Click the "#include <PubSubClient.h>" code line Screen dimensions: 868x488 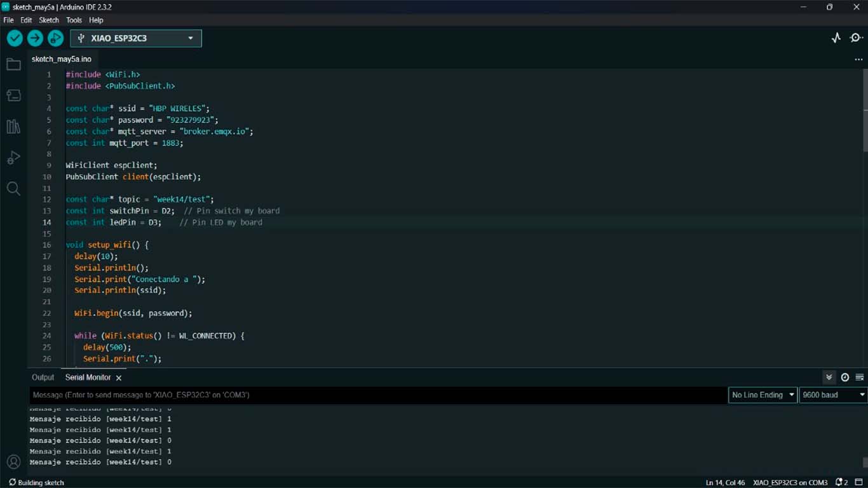tap(120, 86)
